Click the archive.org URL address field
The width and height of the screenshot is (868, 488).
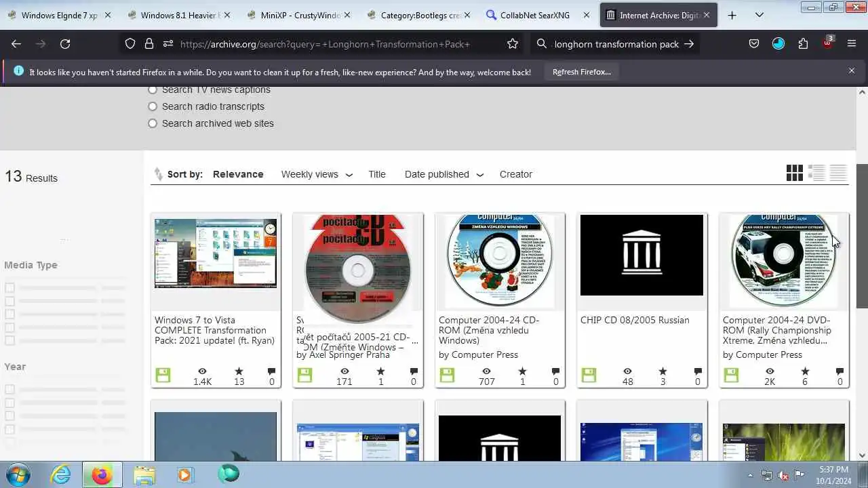[325, 44]
